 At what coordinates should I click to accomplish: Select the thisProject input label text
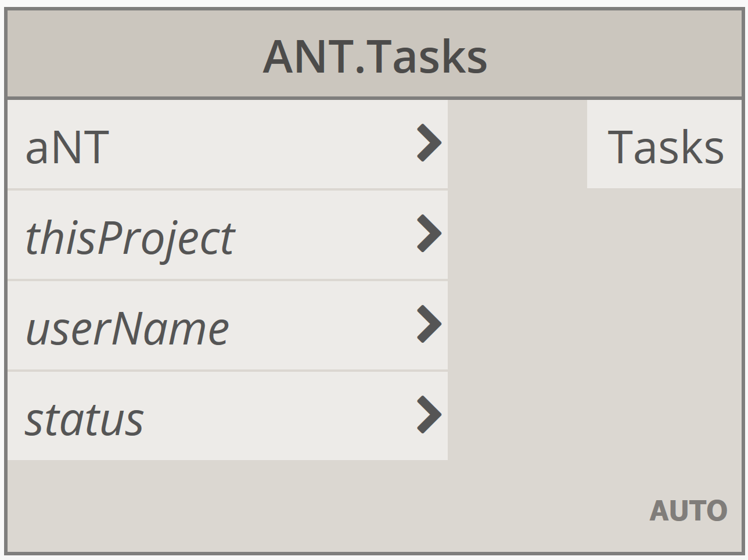[x=130, y=238]
